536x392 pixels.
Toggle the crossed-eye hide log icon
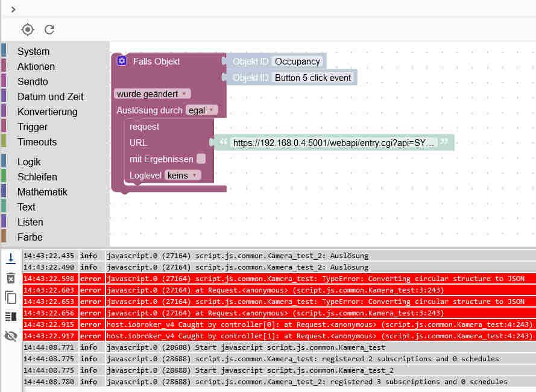[10, 336]
